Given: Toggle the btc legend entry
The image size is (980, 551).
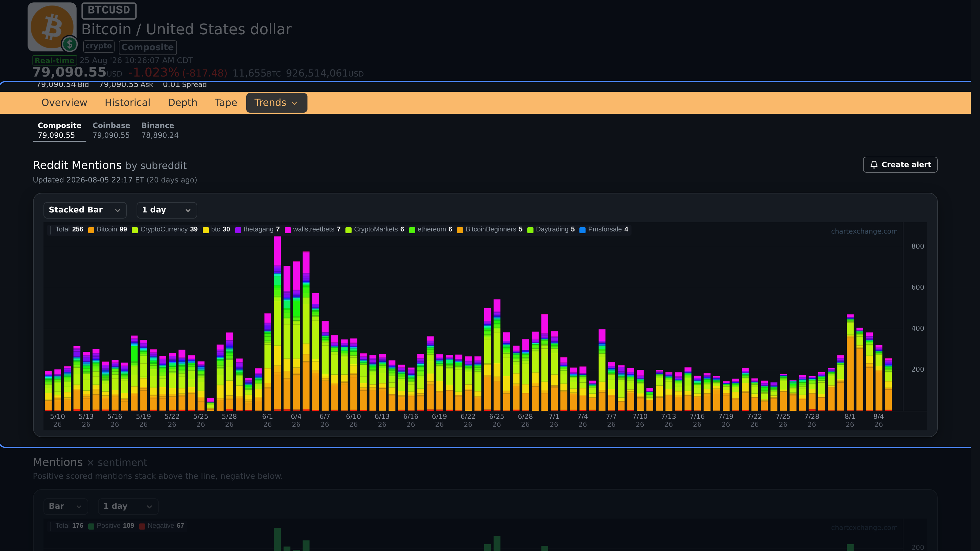Looking at the screenshot, I should (216, 229).
